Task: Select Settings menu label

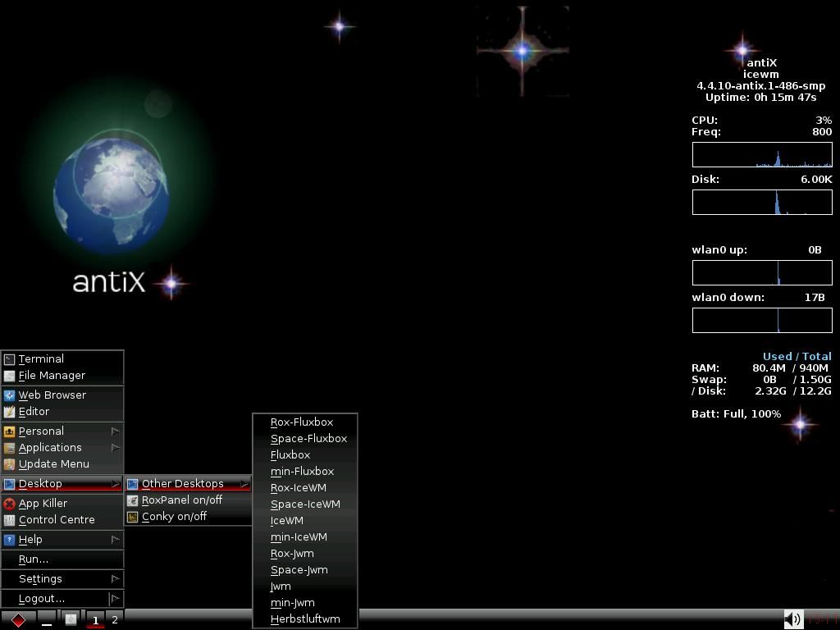Action: click(x=40, y=578)
